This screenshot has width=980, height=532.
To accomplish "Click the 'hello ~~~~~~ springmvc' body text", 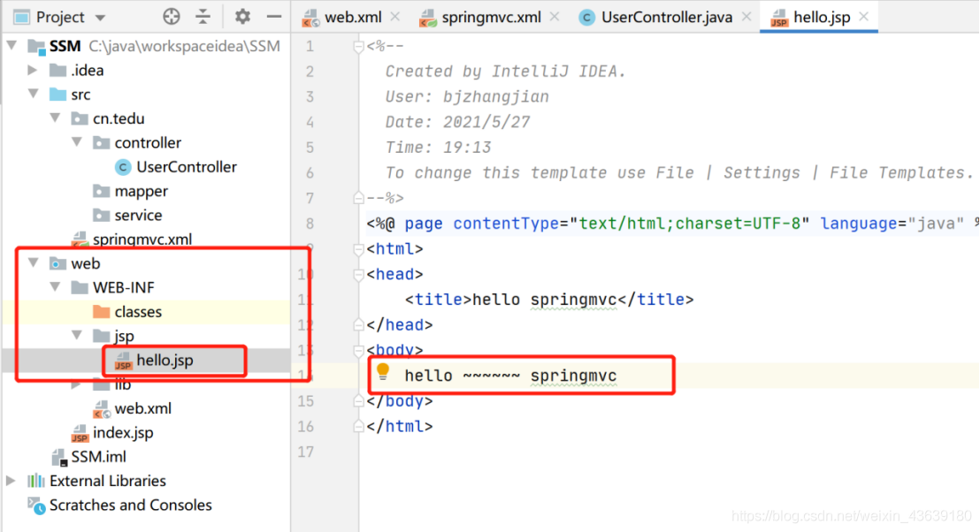I will click(x=510, y=376).
